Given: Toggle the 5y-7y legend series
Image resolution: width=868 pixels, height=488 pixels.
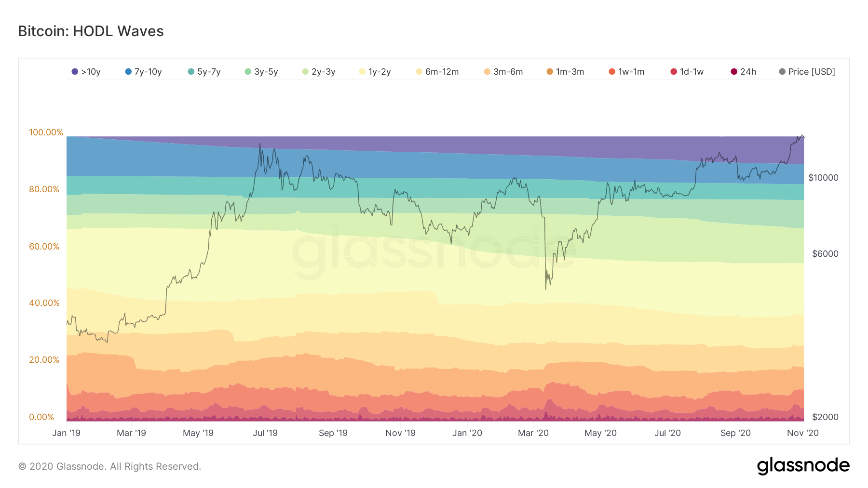Looking at the screenshot, I should click(204, 72).
